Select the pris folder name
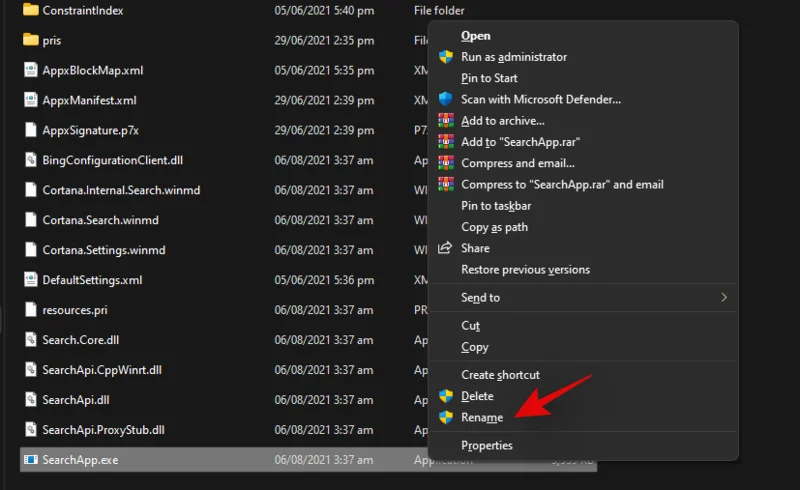 (x=52, y=40)
